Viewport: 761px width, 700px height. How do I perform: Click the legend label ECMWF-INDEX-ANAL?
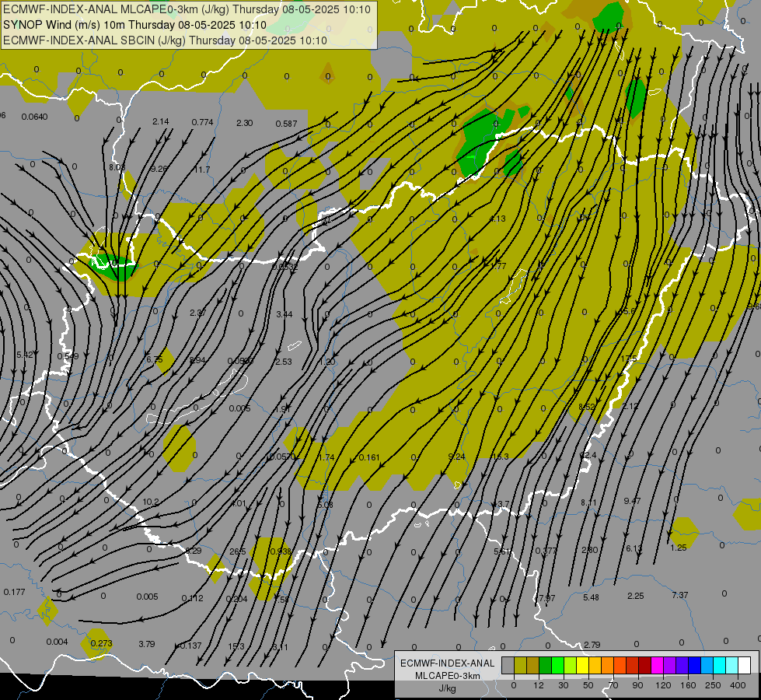[x=447, y=663]
